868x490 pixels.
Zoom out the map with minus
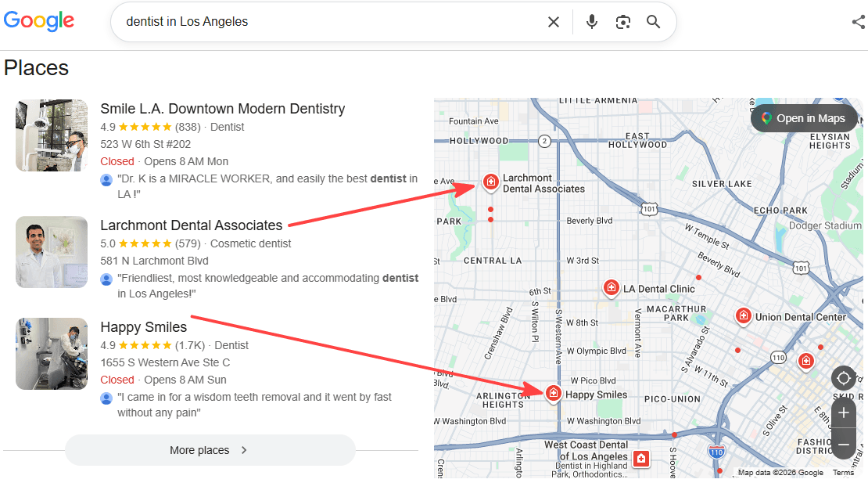coord(844,445)
